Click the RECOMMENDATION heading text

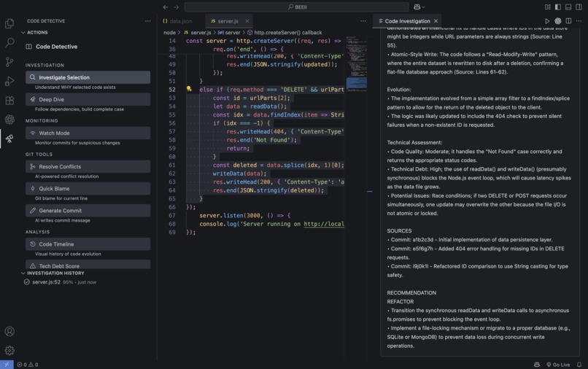pyautogui.click(x=411, y=292)
